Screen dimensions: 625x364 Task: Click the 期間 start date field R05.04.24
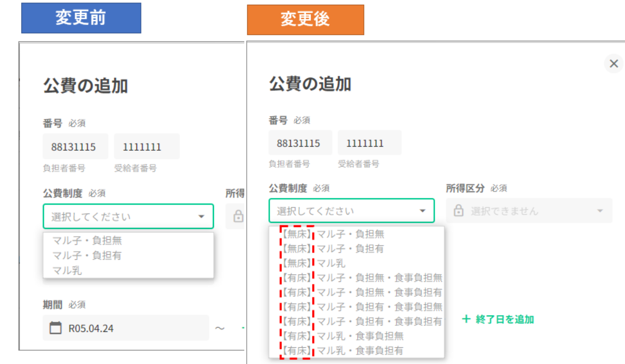(126, 328)
